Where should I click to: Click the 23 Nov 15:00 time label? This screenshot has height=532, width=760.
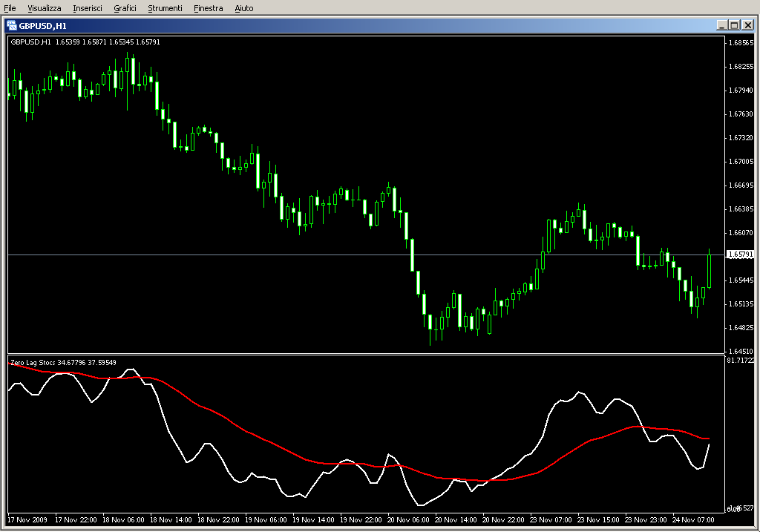tap(598, 519)
